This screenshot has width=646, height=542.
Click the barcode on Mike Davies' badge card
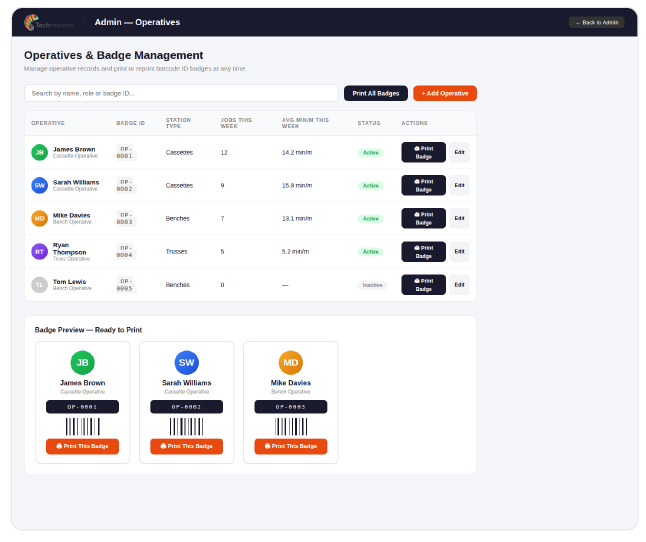[x=291, y=427]
